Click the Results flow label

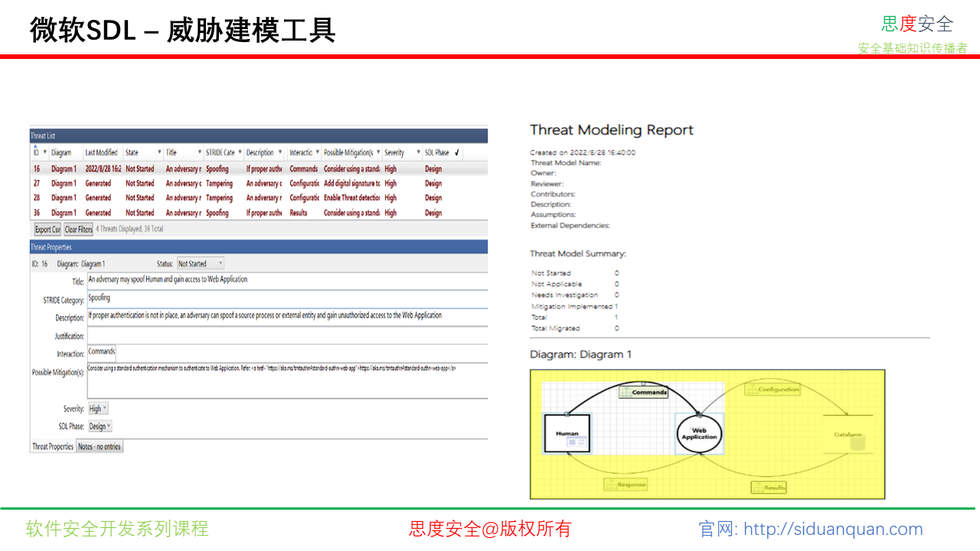[774, 487]
